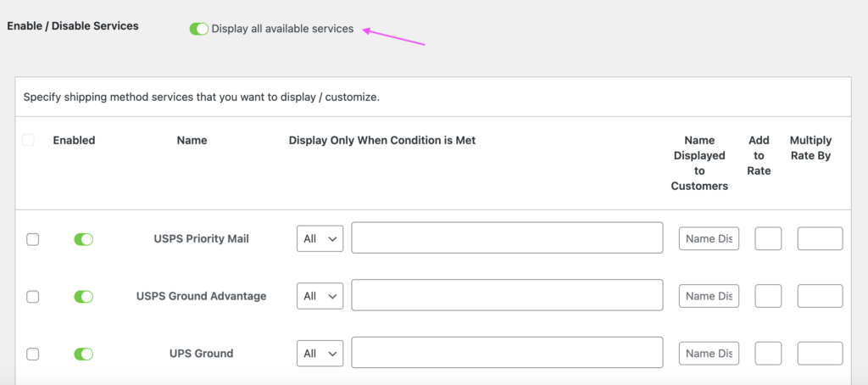
Task: Click the condition text field for UPS Ground
Action: click(507, 353)
